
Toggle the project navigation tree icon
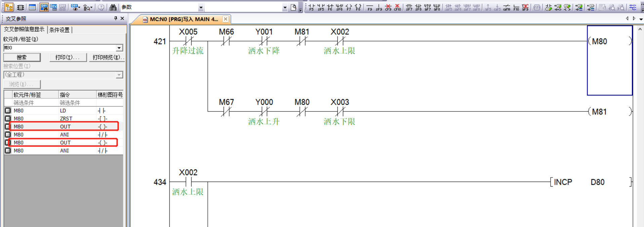9,7
